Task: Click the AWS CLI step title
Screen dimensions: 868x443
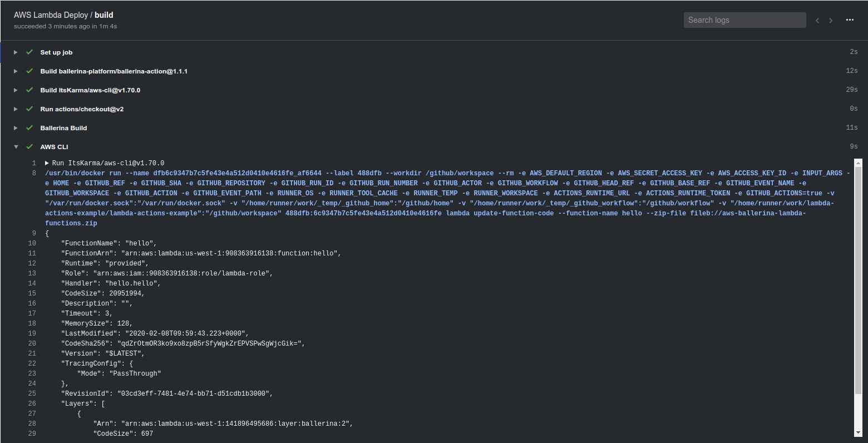Action: coord(54,147)
